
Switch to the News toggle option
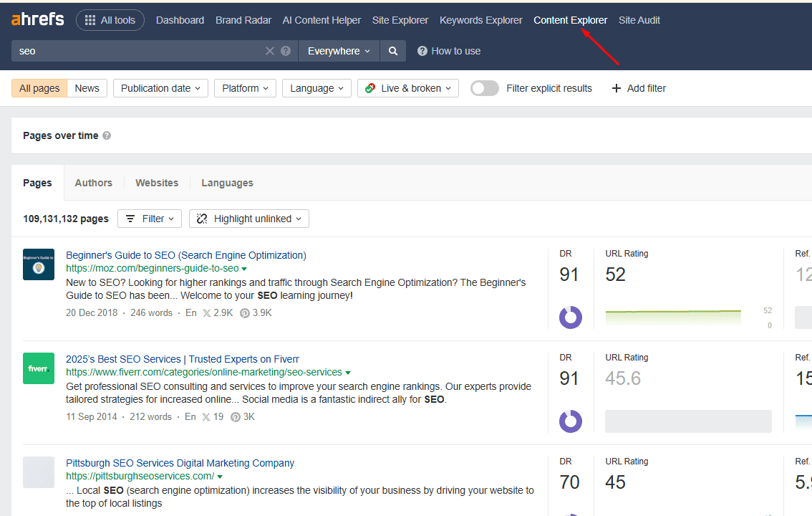click(87, 88)
